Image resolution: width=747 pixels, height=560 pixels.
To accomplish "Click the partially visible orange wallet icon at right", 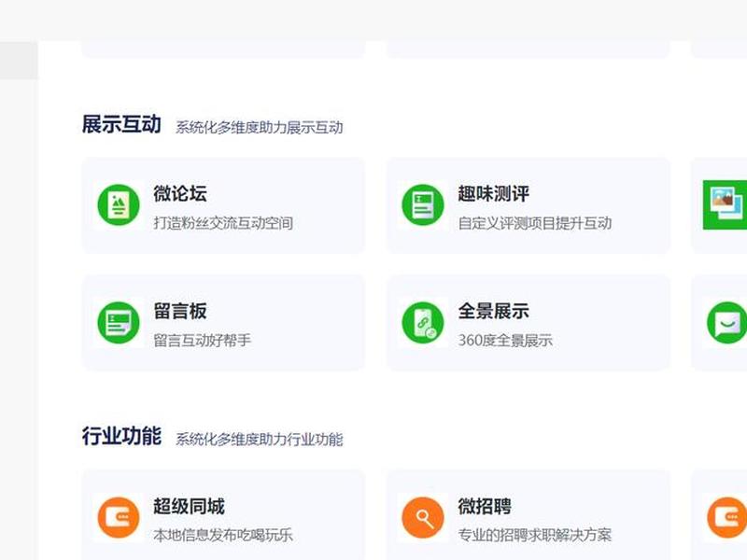I will click(727, 517).
